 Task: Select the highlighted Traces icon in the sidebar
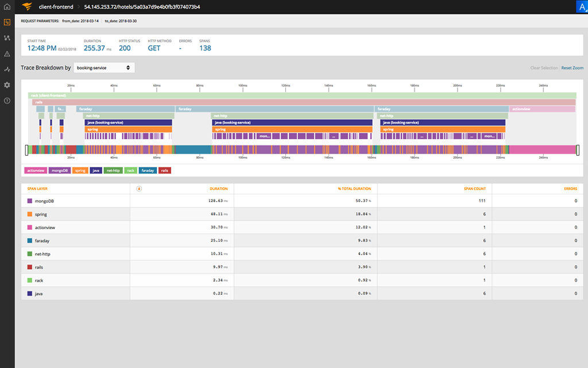6,23
